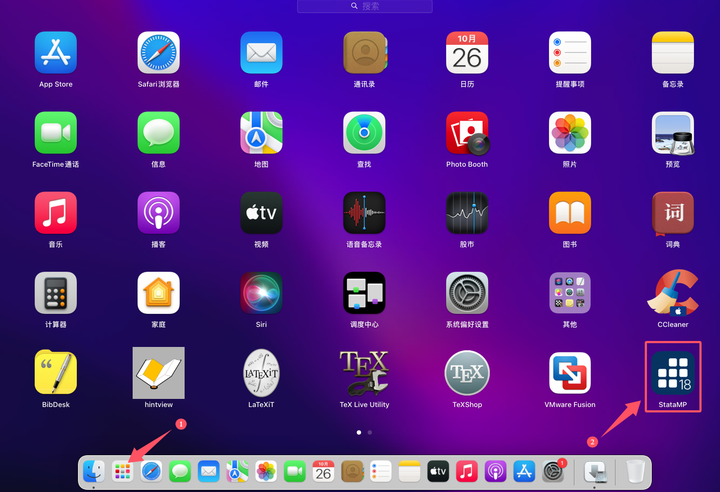Open Notes from the Dock
This screenshot has height=492, width=720.
409,471
